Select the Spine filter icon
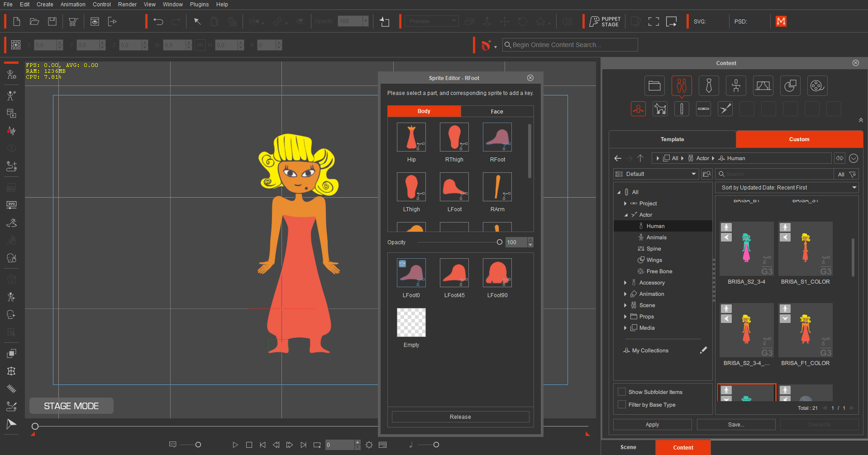The width and height of the screenshot is (868, 455). pyautogui.click(x=682, y=109)
